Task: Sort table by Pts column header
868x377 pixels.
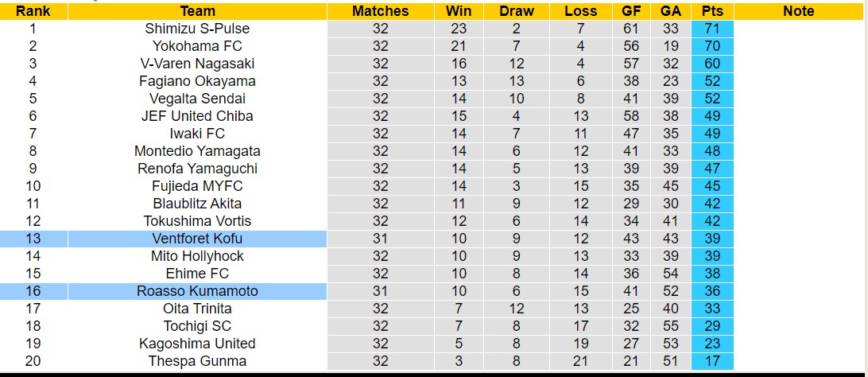Action: pos(712,11)
